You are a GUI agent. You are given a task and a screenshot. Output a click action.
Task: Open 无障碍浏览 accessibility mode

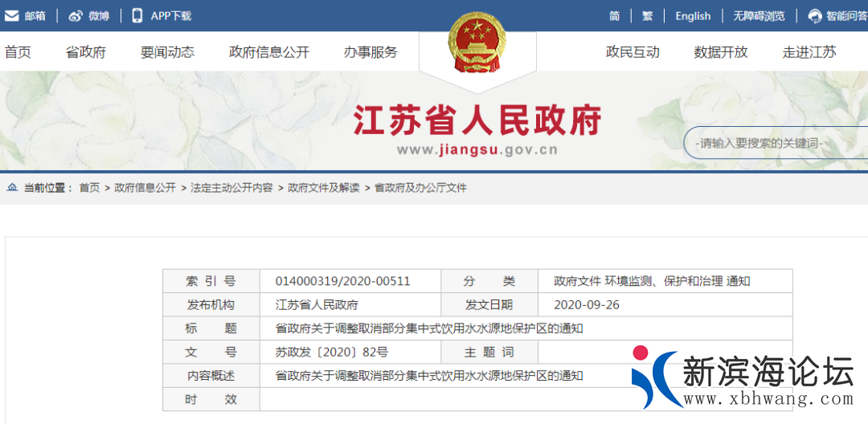[759, 16]
